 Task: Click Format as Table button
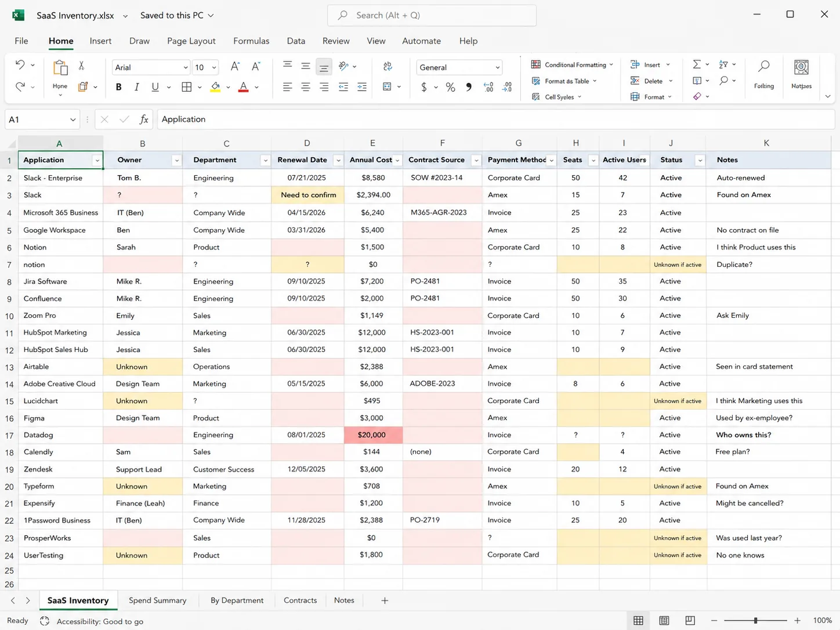coord(564,81)
